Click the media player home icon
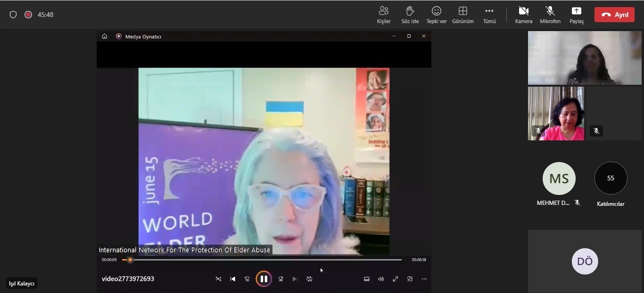Viewport: 644px width, 293px height. 105,36
